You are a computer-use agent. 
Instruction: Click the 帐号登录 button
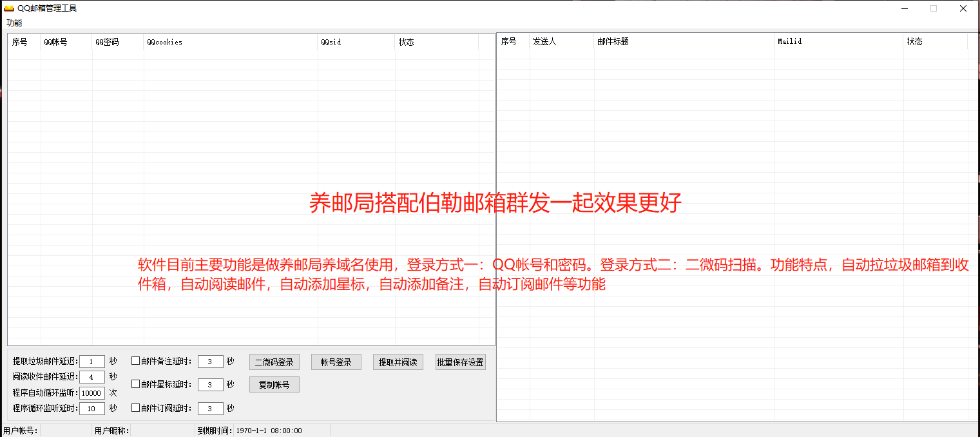(x=336, y=362)
